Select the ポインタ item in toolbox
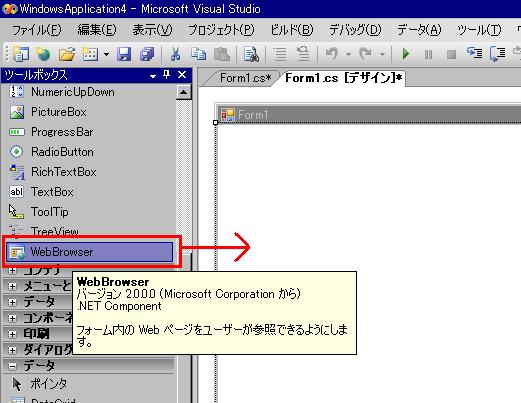 (88, 384)
